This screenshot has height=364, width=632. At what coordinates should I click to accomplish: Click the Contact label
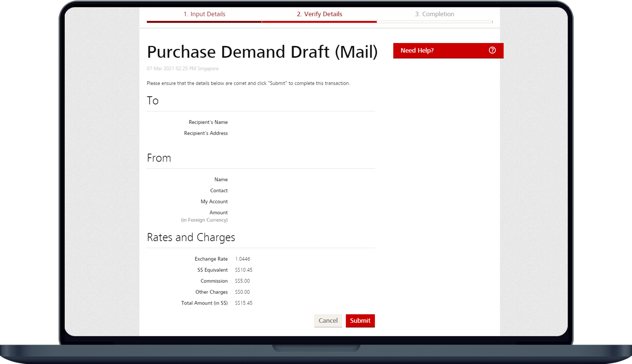click(x=219, y=191)
